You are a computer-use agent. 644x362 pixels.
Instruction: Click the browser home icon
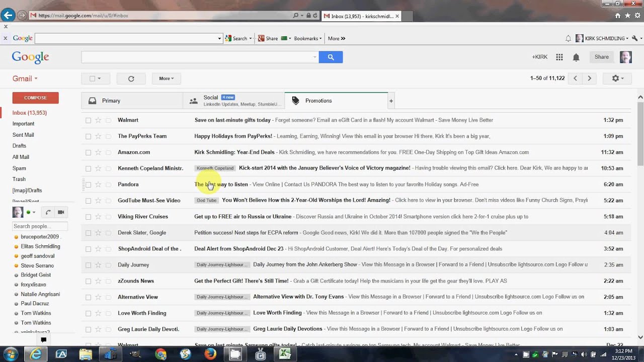pos(618,16)
